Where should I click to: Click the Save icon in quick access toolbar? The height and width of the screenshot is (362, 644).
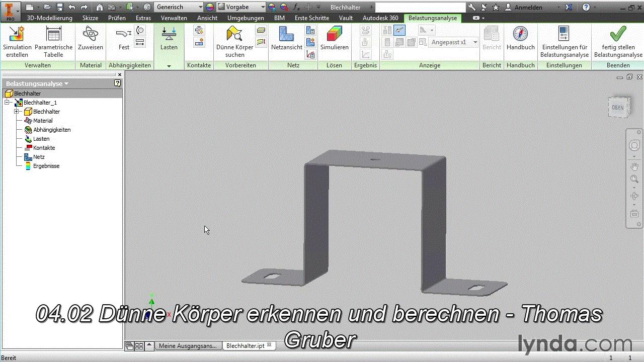[60, 7]
